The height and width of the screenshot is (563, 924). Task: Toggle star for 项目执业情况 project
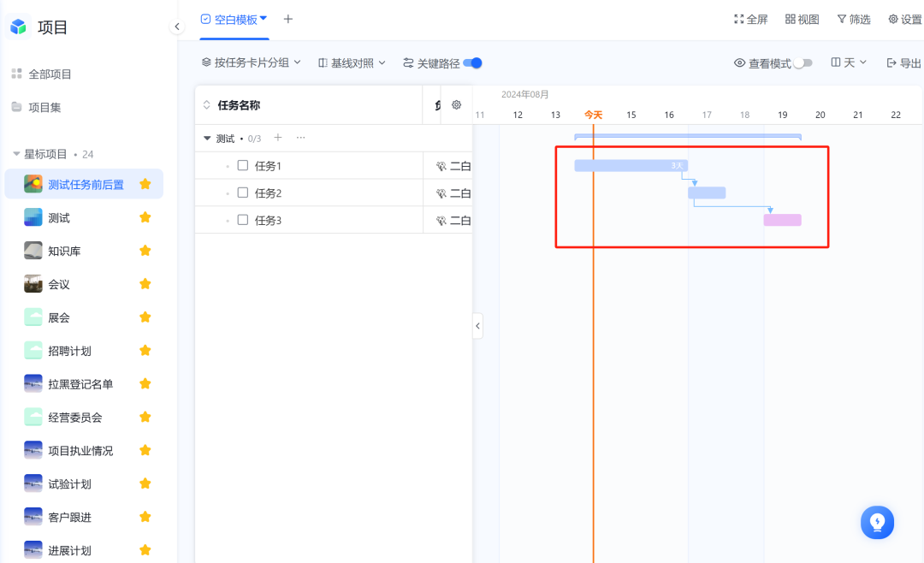coord(145,451)
